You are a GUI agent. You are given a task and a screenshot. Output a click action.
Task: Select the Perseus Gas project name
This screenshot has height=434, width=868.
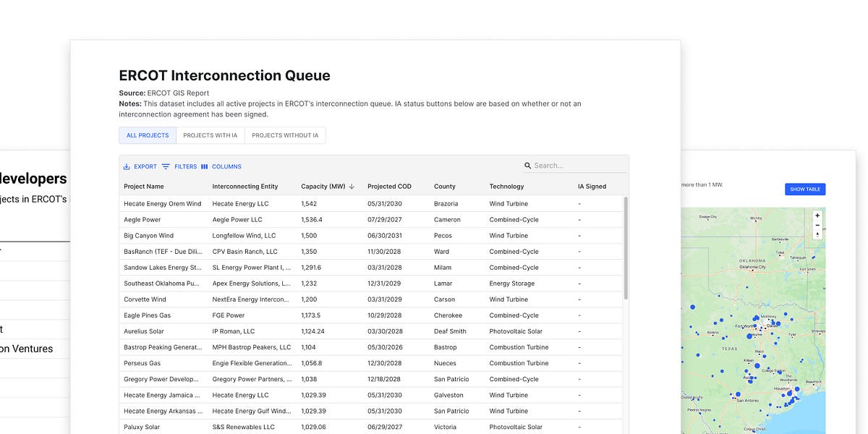point(142,363)
